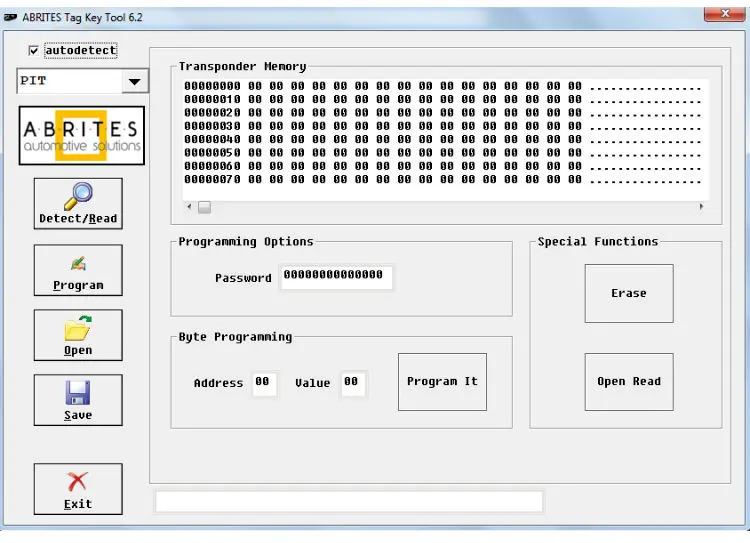Image resolution: width=750 pixels, height=543 pixels.
Task: Click memory row address 00000040
Action: pyautogui.click(x=212, y=140)
